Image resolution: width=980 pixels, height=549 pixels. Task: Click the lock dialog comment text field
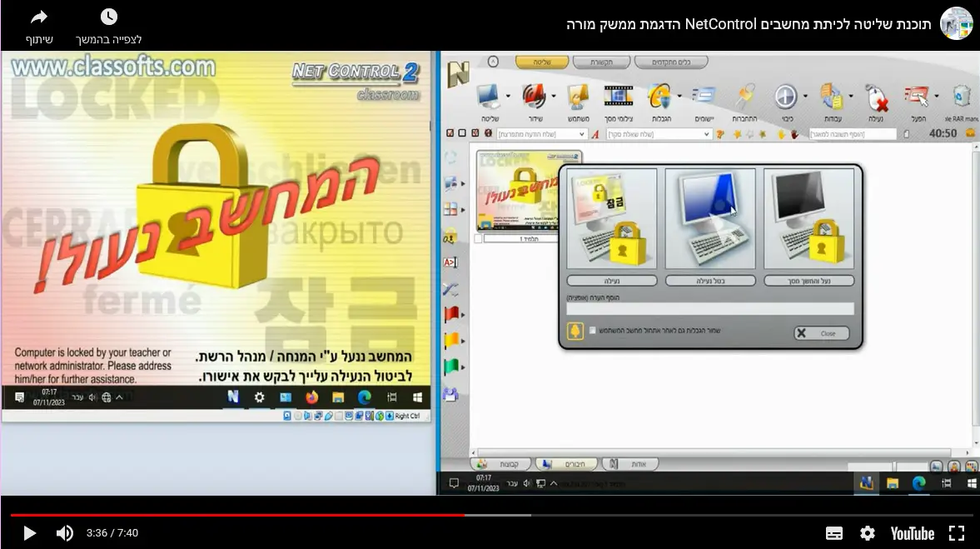coord(709,309)
